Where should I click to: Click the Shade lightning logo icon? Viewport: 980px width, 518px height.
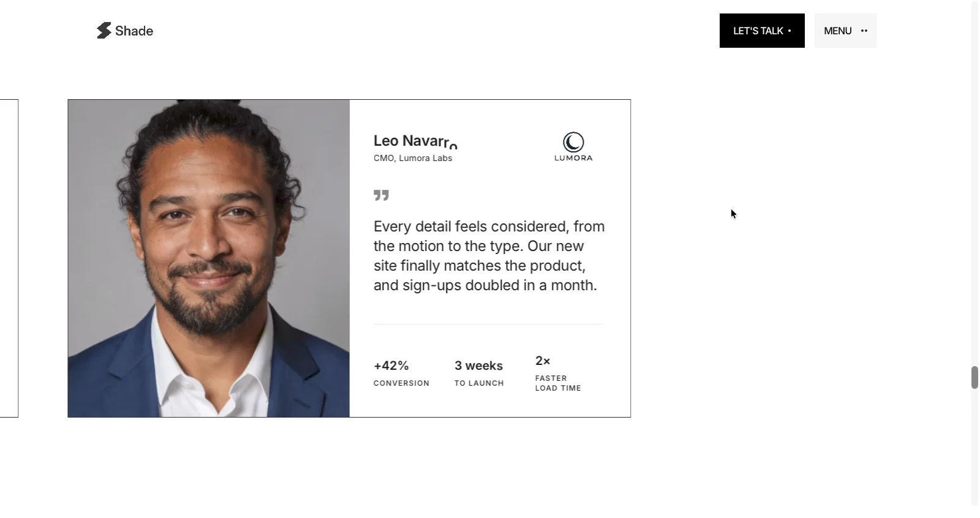pos(104,31)
